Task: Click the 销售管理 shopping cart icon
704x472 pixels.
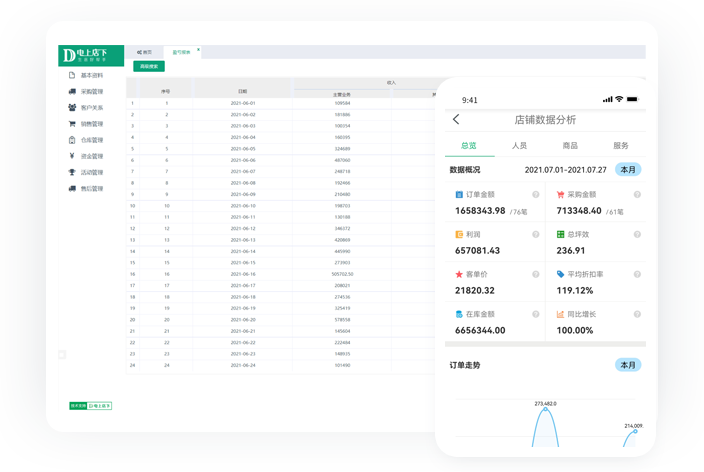Action: [72, 124]
